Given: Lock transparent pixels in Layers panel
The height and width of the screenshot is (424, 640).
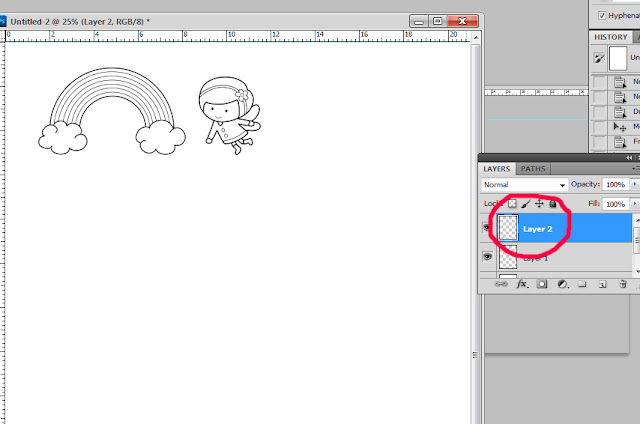Looking at the screenshot, I should 512,204.
